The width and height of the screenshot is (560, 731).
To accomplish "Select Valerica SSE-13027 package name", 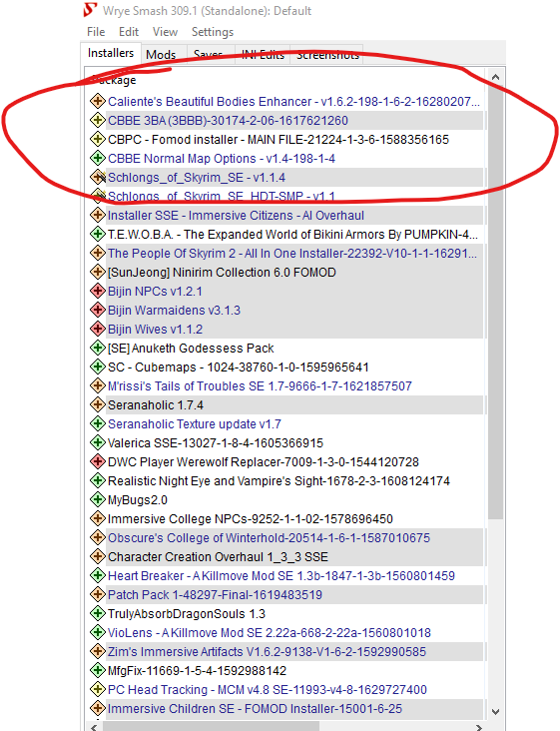I will [216, 442].
